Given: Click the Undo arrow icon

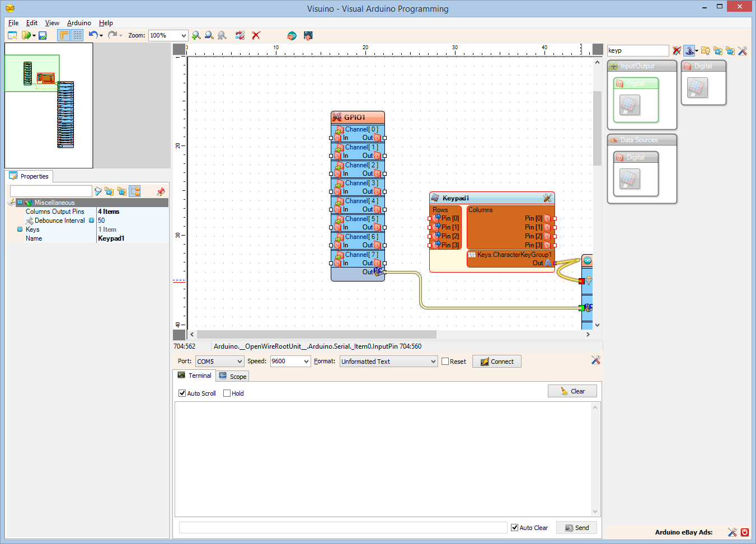Looking at the screenshot, I should [x=92, y=35].
